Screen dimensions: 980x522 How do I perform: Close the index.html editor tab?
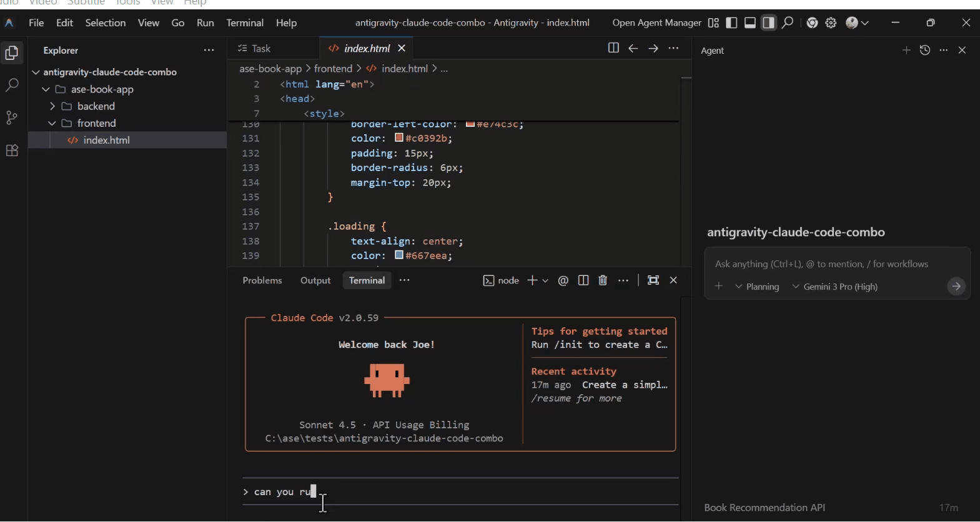[402, 49]
